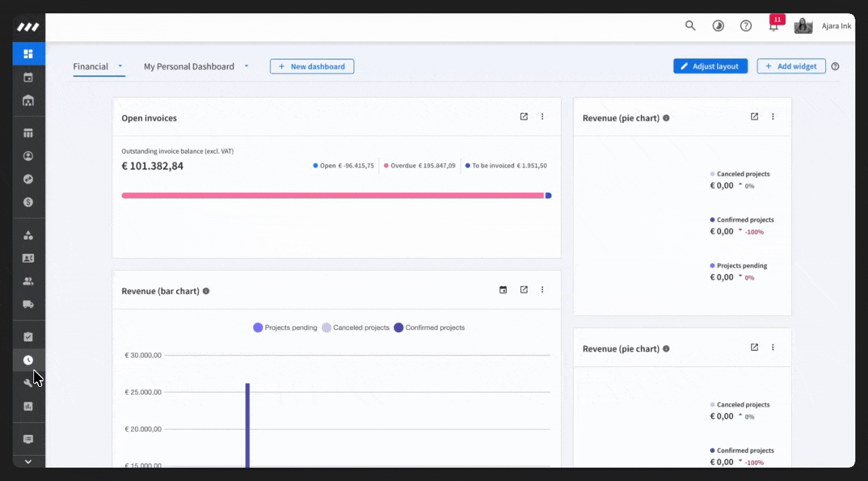Click Projects pending in first pie chart widget

click(x=738, y=266)
